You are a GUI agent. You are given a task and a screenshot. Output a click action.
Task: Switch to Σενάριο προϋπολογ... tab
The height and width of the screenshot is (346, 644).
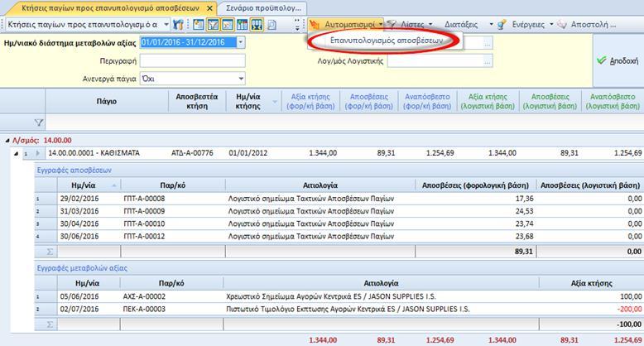coord(263,7)
